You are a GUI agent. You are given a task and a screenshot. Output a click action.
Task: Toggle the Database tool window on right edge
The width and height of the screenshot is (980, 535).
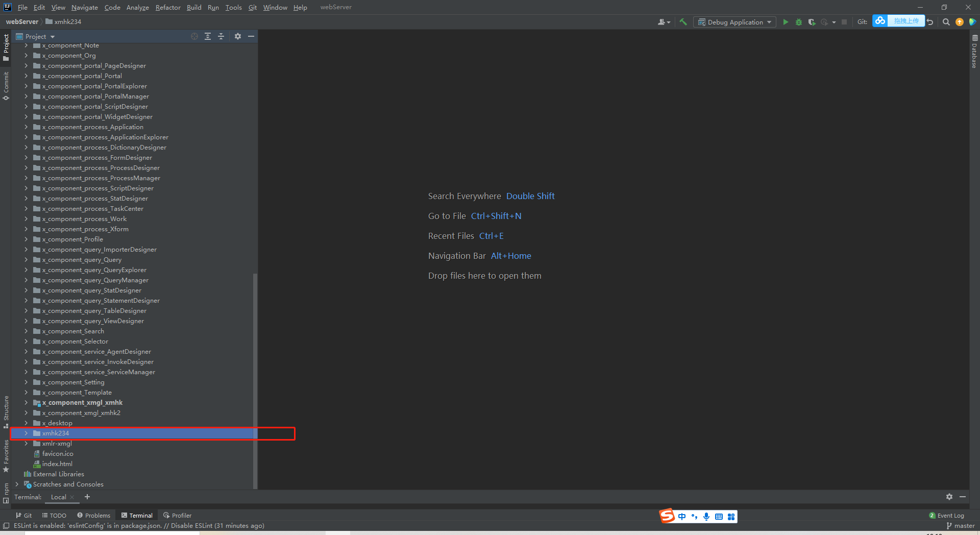(974, 51)
